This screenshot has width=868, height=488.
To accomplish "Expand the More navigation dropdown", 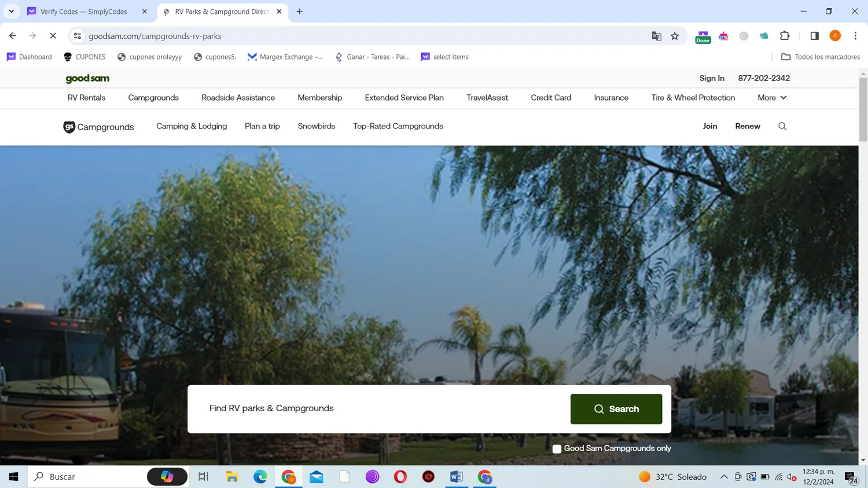I will coord(772,98).
